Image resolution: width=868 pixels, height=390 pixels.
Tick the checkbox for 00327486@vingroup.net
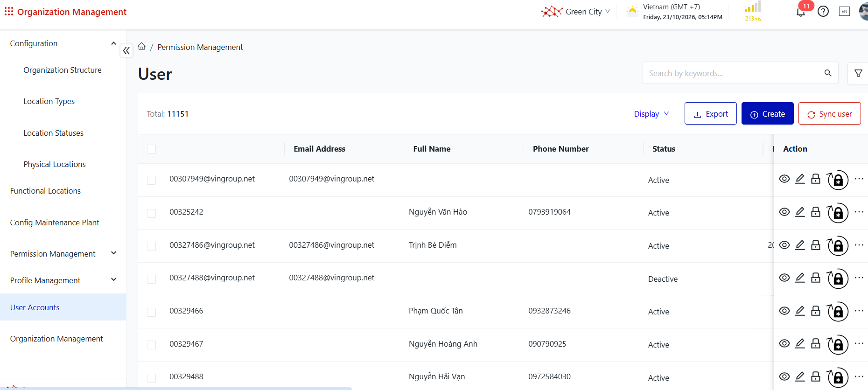pos(151,246)
